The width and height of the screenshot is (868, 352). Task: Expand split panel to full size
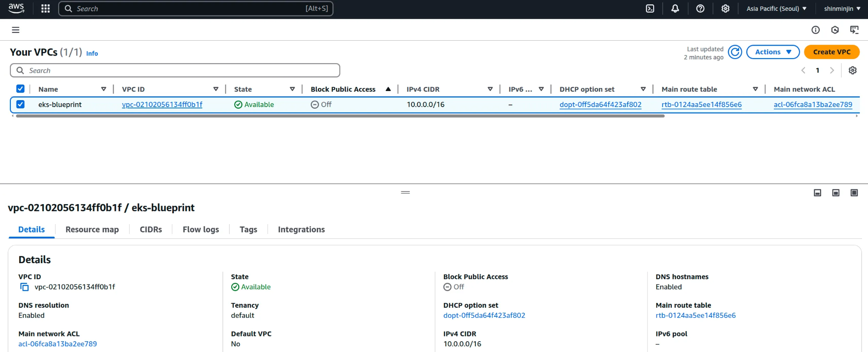tap(854, 193)
